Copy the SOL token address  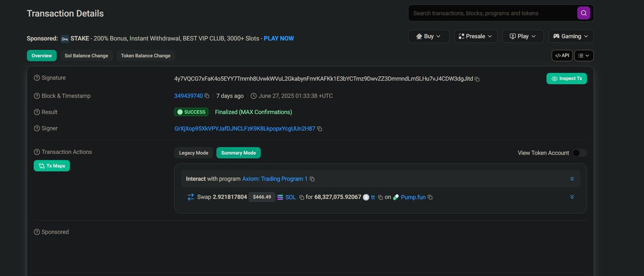coord(302,198)
